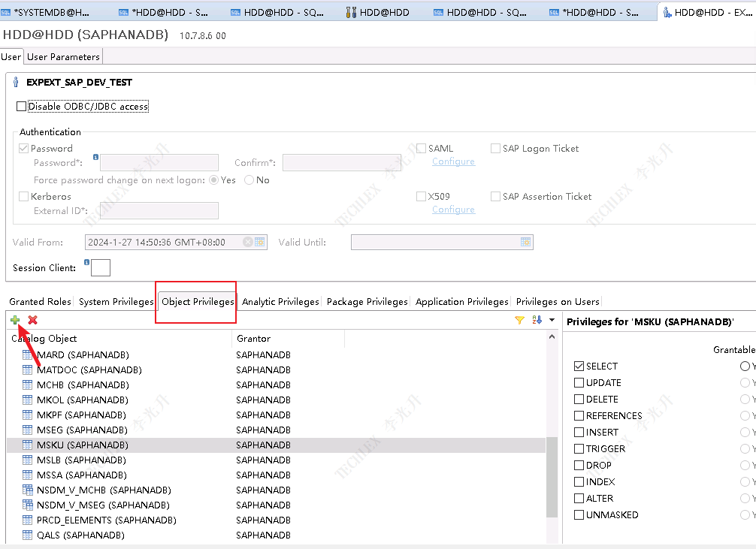756x549 pixels.
Task: Click the table icon for MSLB (SAPHANADB)
Action: coord(28,460)
